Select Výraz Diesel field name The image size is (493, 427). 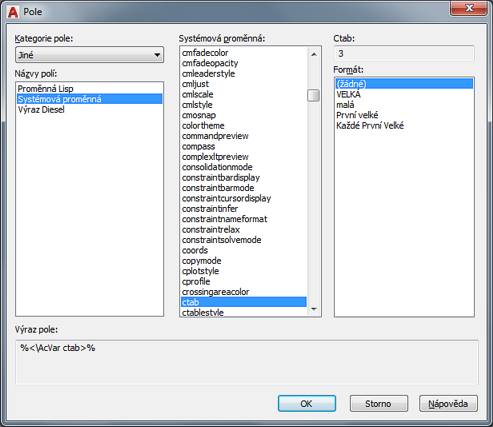coord(41,110)
